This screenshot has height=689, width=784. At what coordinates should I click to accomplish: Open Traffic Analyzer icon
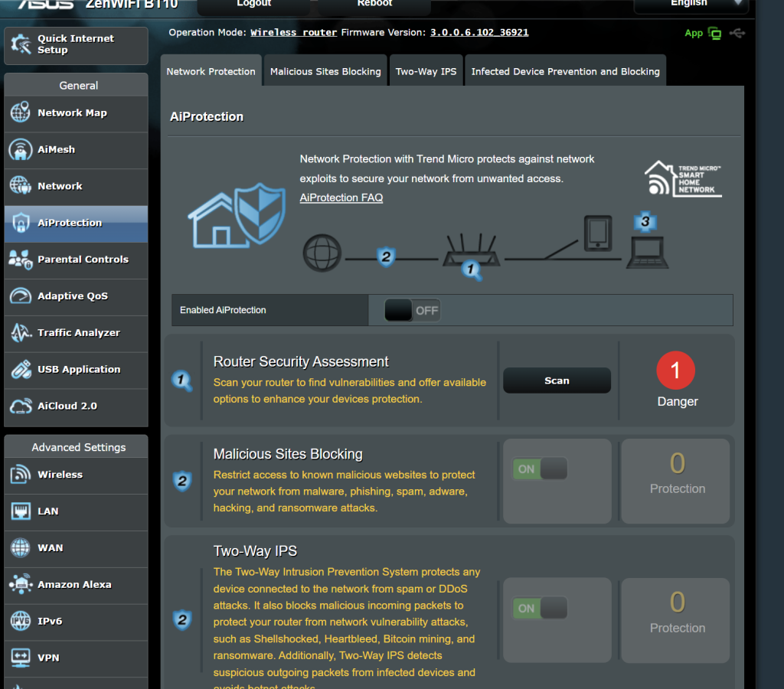pos(20,333)
